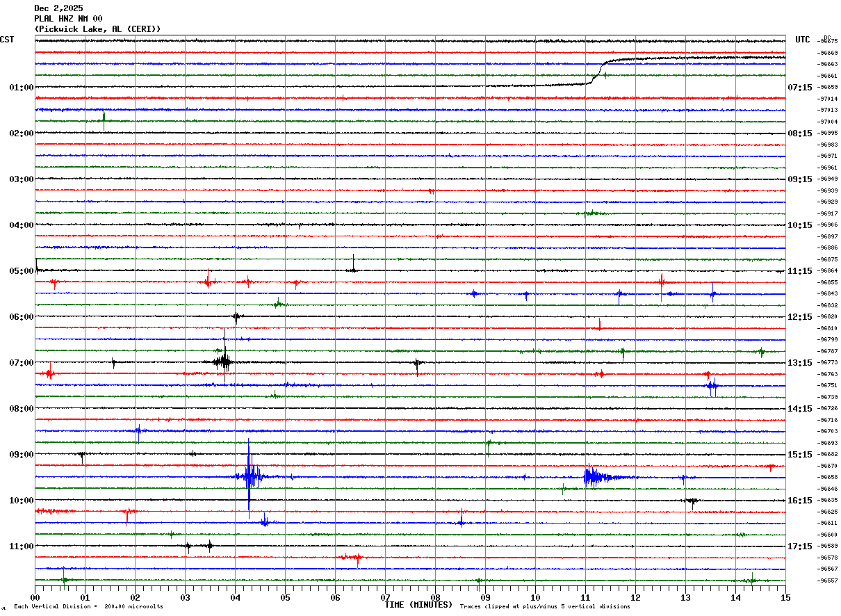841x616 pixels.
Task: Click the DC offset value "-96703"
Action: tap(828, 431)
